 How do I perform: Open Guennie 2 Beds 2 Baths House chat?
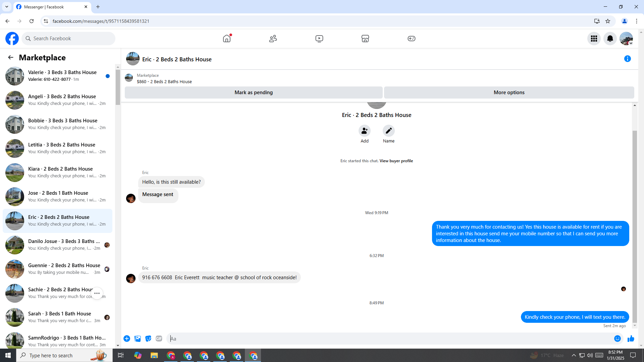tap(58, 269)
